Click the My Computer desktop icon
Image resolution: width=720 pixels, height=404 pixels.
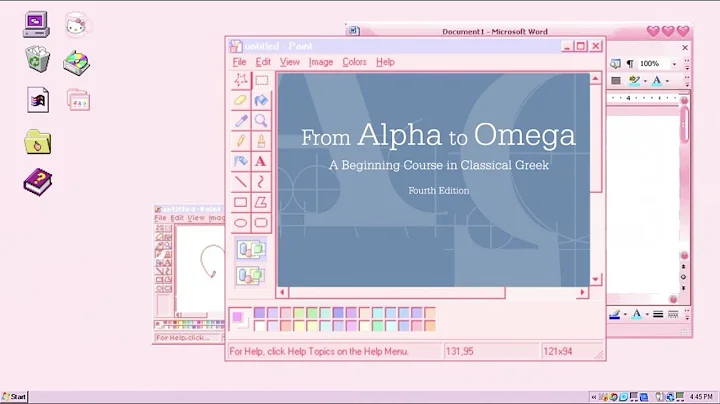[x=36, y=24]
